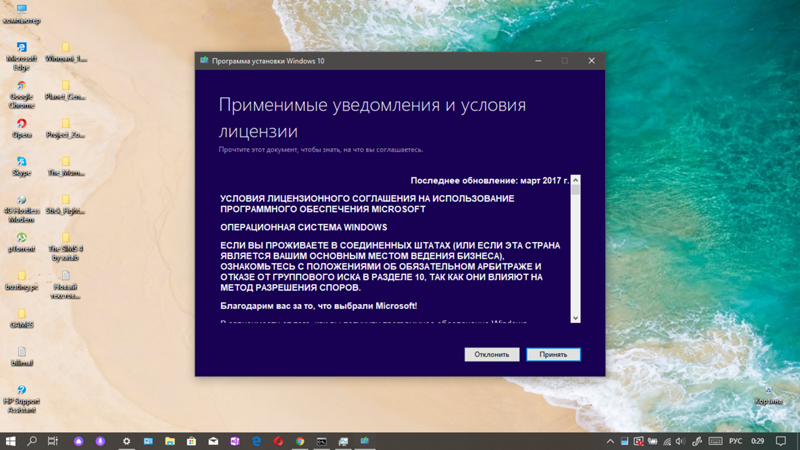Click the license text scrollbar down arrow
The width and height of the screenshot is (800, 450).
click(x=576, y=318)
